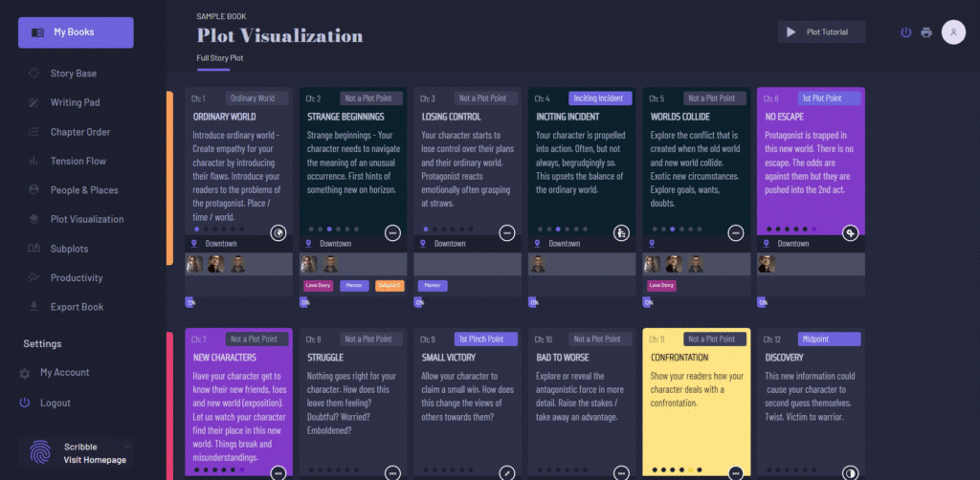Click the Mentor tag on Chapter 3

point(433,286)
